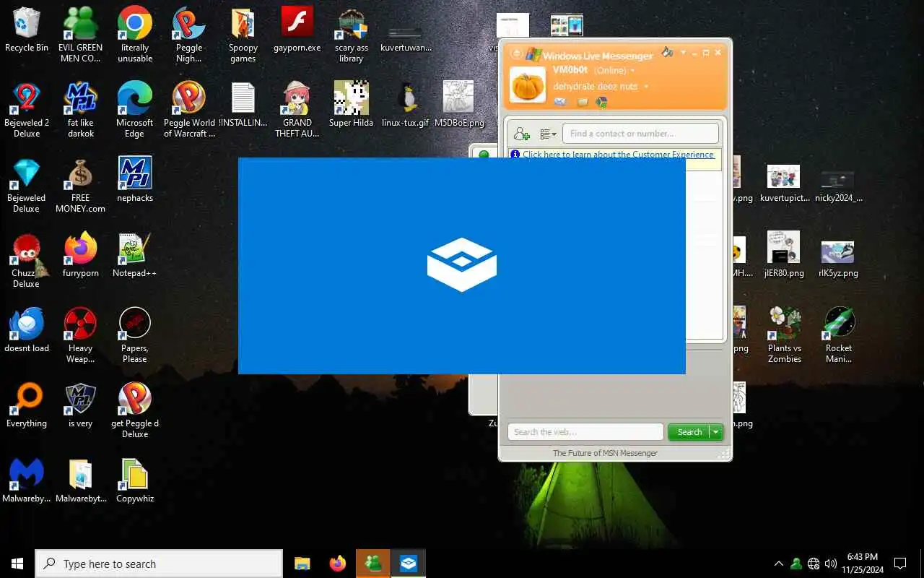924x578 pixels.
Task: Open the Thunderbird icon labeled doesnt load
Action: coord(27,330)
